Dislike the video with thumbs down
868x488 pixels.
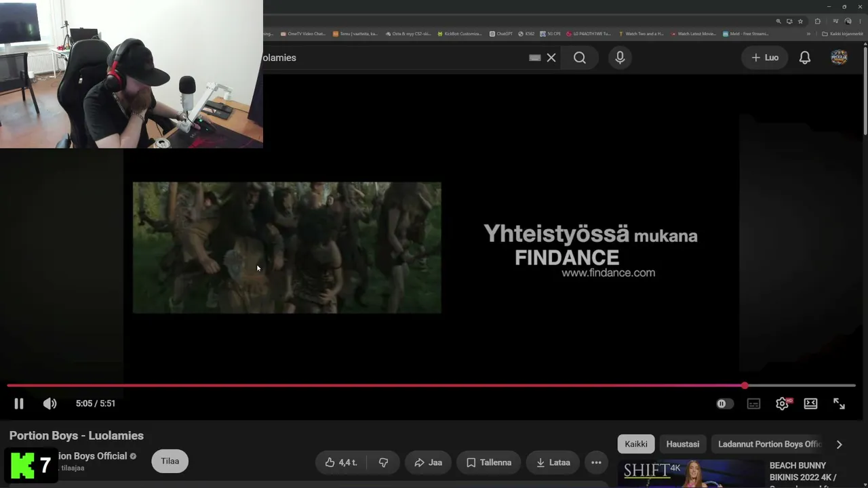tap(383, 462)
